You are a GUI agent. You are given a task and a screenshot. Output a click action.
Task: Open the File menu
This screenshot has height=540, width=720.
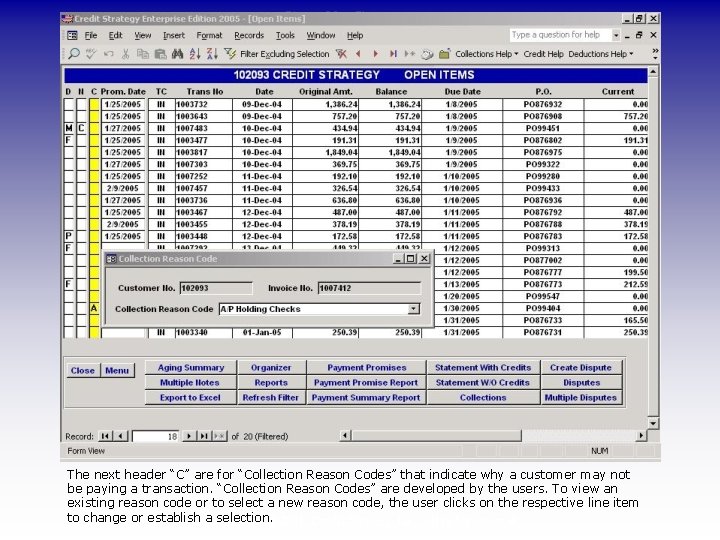coord(90,35)
